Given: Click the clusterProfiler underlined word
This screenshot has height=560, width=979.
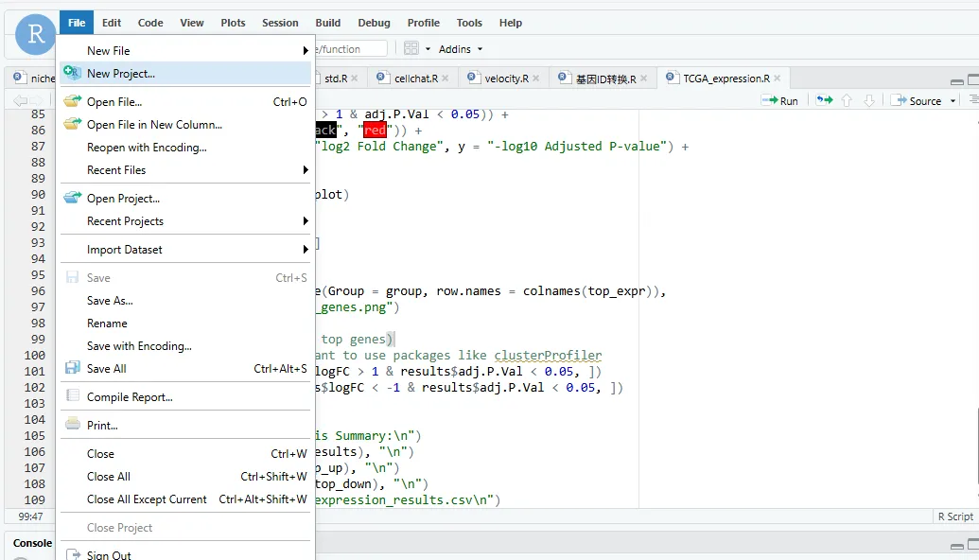Looking at the screenshot, I should click(x=549, y=356).
